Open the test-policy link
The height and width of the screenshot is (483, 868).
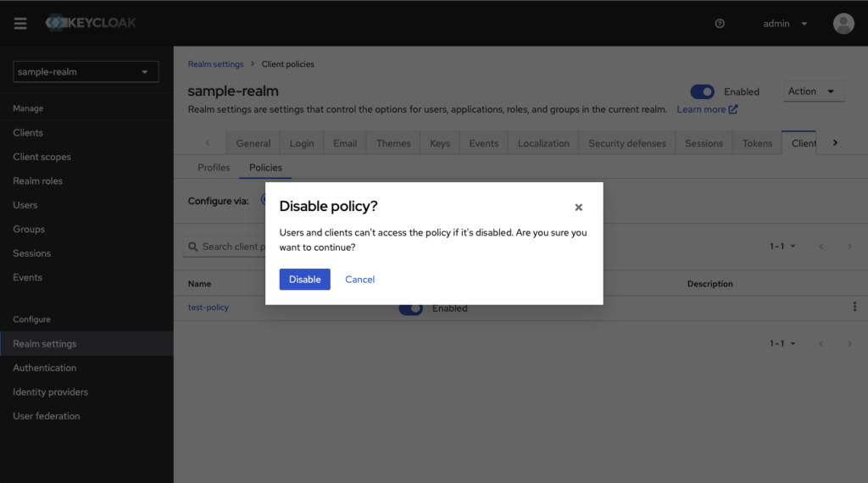click(209, 308)
